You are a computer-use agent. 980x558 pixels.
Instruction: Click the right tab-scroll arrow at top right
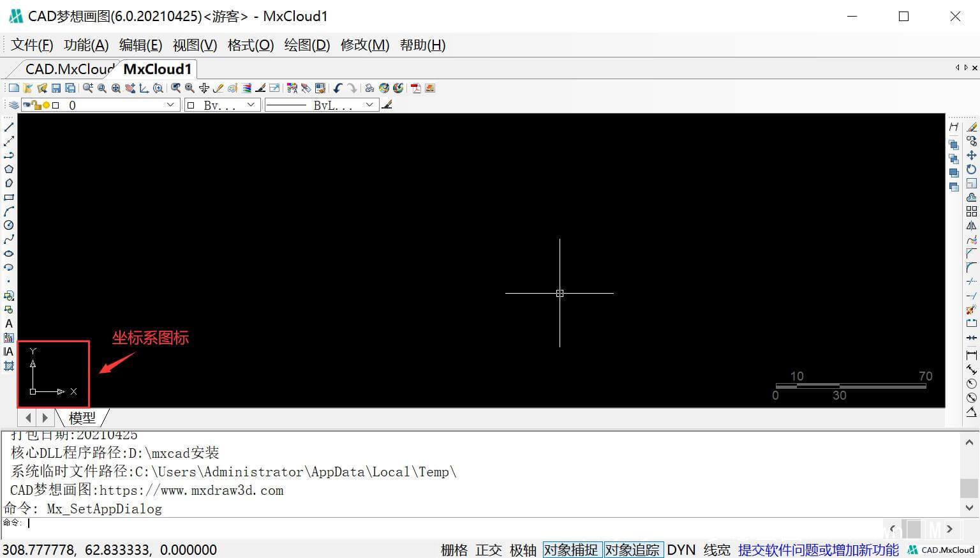tap(966, 68)
